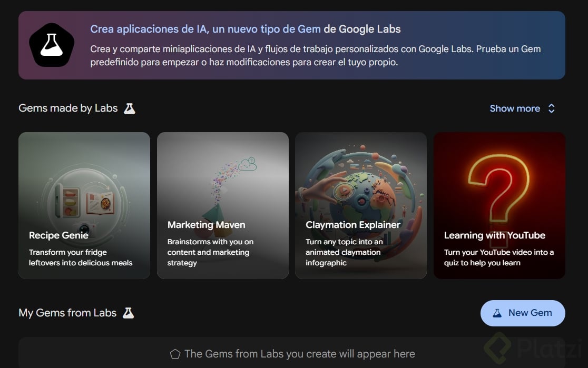This screenshot has width=588, height=368.
Task: Click the black flask logo in banner
Action: point(51,45)
